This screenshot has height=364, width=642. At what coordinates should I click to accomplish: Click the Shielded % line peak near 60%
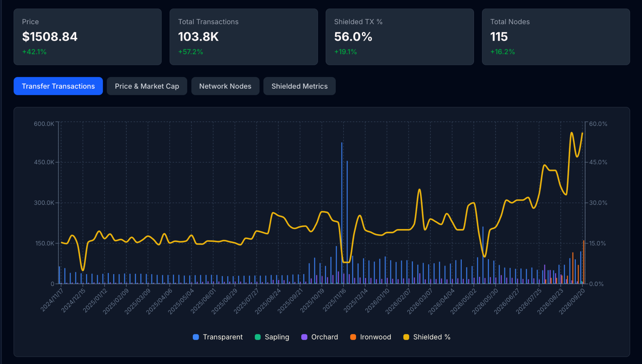572,133
